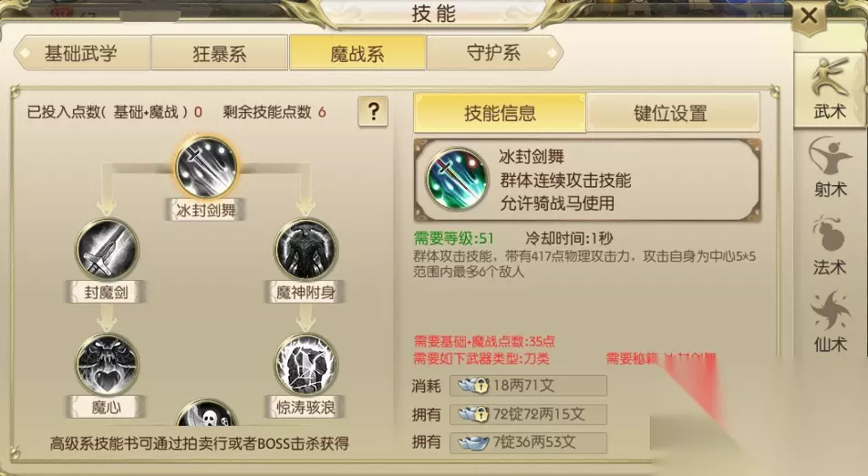
Task: Select the 魔神附身 demon skill icon
Action: [306, 249]
